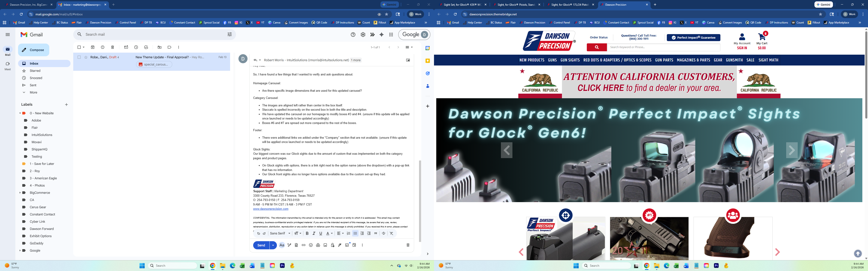Click the red search button on Dawson site
The width and height of the screenshot is (868, 271).
click(x=597, y=47)
